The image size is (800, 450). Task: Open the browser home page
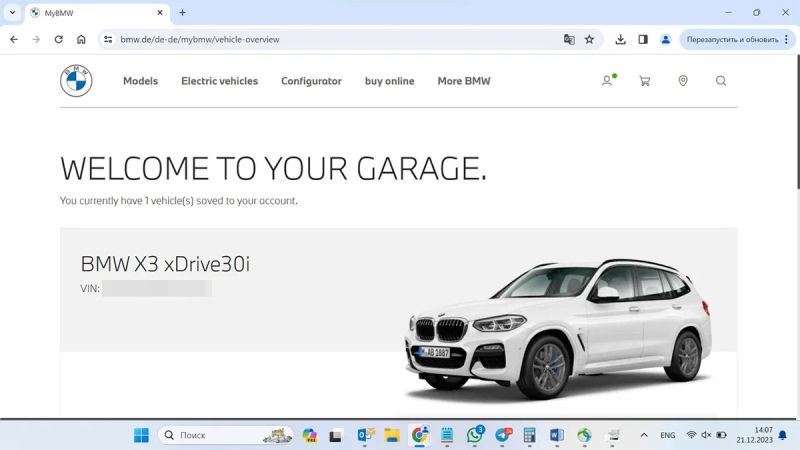(x=81, y=39)
